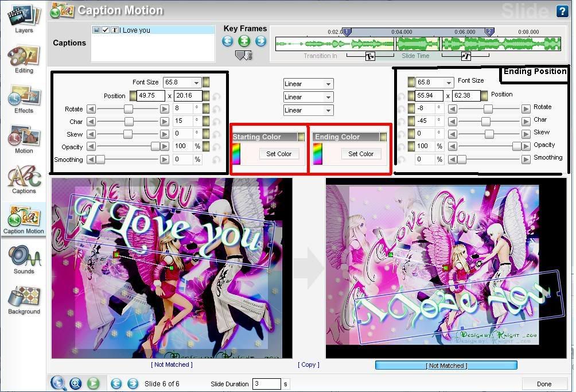This screenshot has width=576, height=392.
Task: Click Set Color under Starting Color
Action: click(279, 154)
